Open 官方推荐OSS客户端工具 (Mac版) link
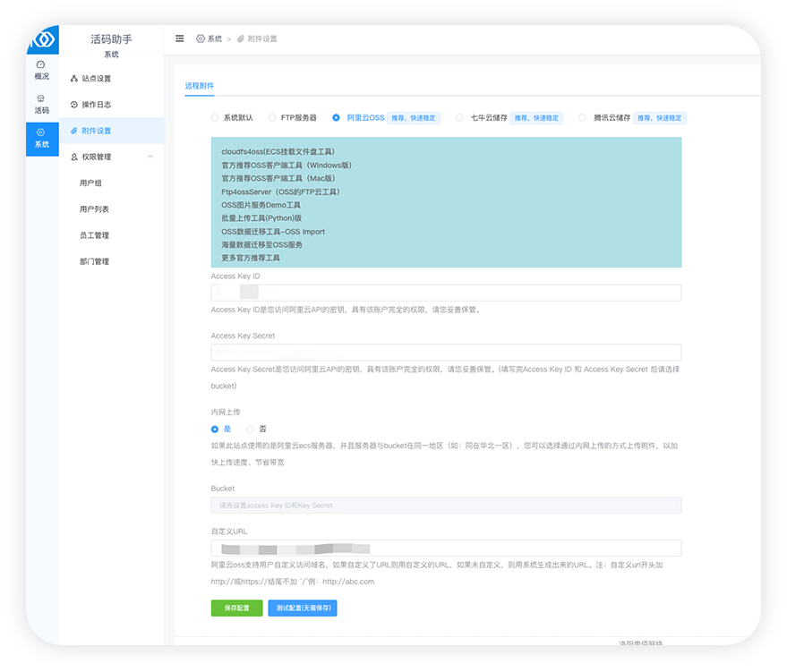Screen dimensions: 787x672 (278, 178)
